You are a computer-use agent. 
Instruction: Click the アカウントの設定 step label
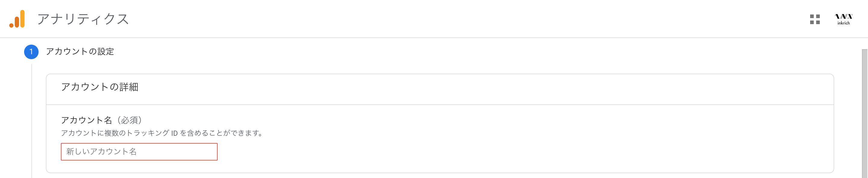pyautogui.click(x=80, y=52)
